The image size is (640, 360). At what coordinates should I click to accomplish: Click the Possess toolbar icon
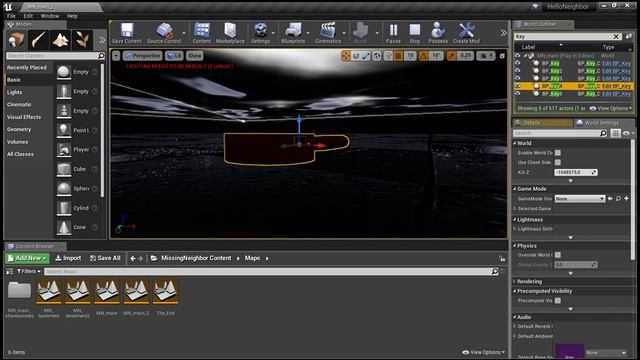[438, 33]
